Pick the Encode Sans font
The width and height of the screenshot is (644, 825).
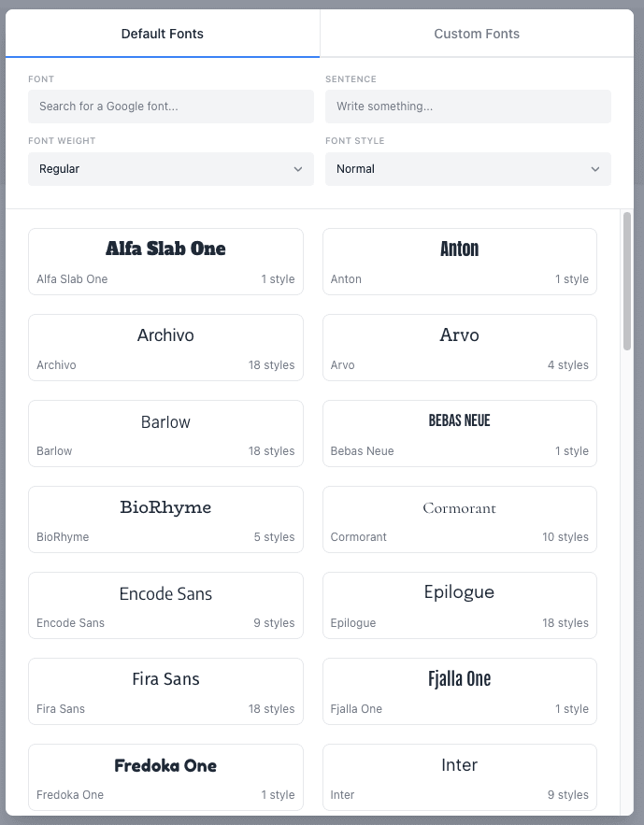[165, 605]
